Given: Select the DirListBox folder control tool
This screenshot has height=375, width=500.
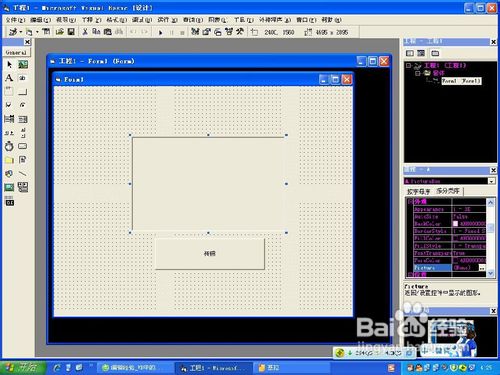Looking at the screenshot, I should [x=9, y=160].
